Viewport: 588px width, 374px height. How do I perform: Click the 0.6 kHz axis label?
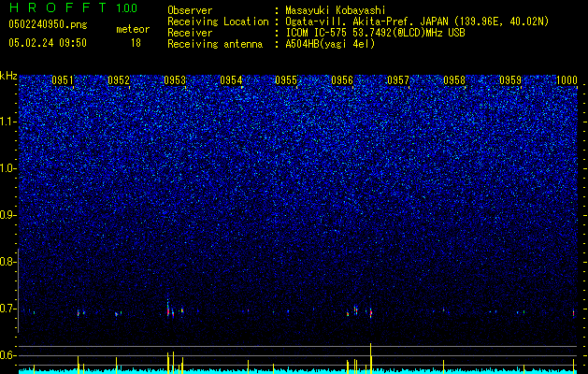(x=7, y=355)
